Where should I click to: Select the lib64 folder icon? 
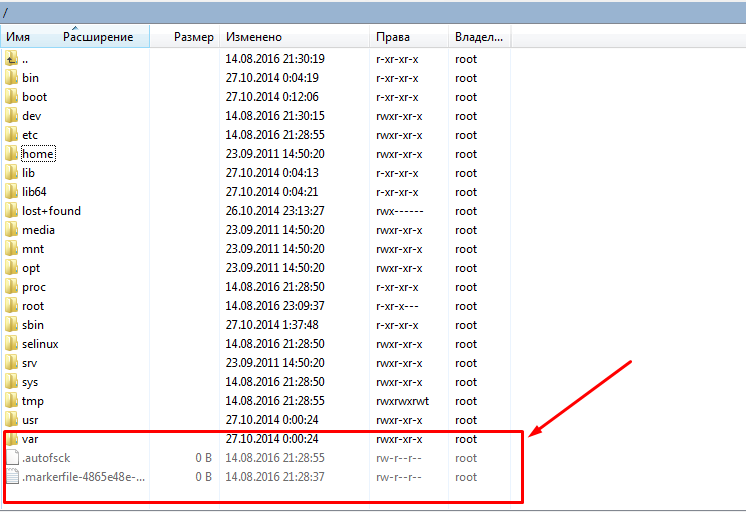[x=12, y=192]
